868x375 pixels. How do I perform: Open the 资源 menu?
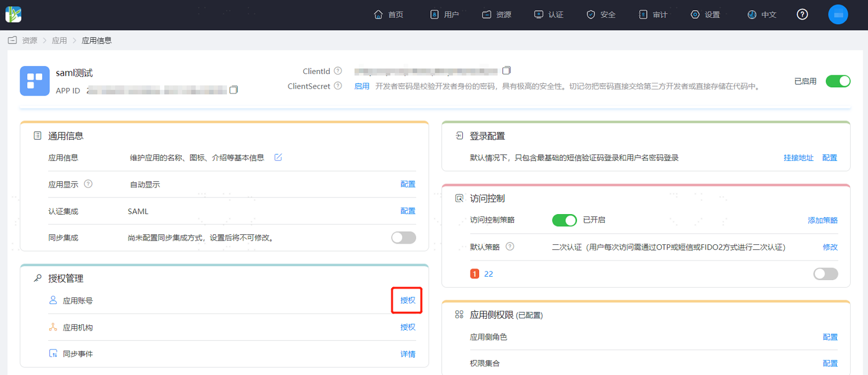click(497, 14)
